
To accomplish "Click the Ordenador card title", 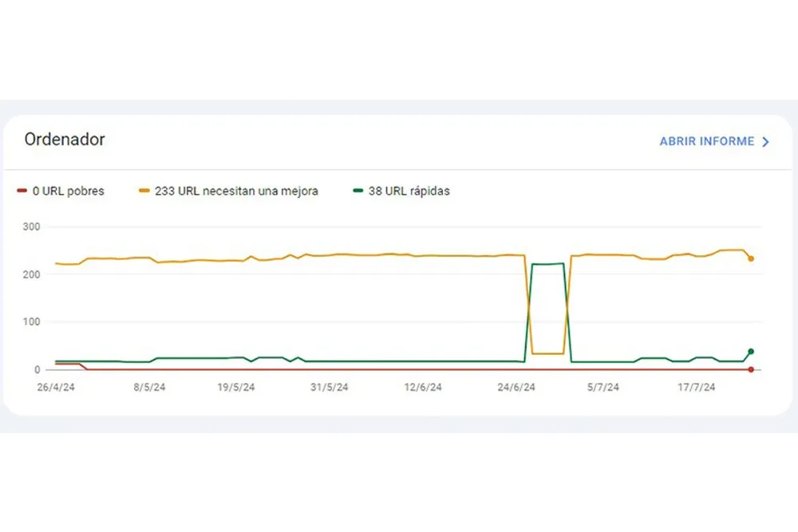I will point(65,140).
